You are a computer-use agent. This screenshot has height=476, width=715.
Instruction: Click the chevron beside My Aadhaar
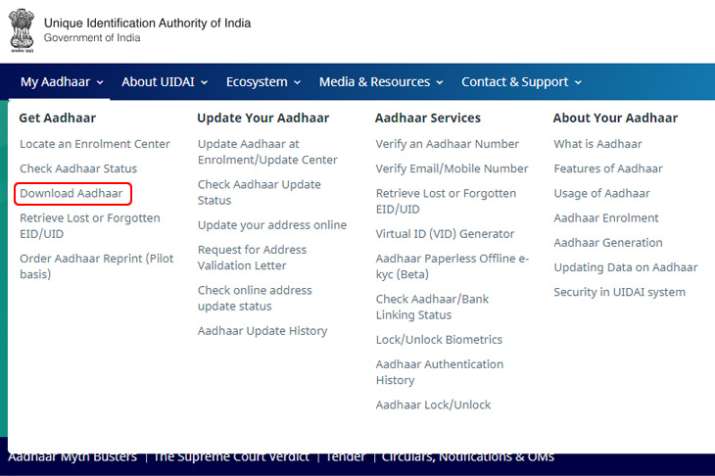pyautogui.click(x=100, y=83)
